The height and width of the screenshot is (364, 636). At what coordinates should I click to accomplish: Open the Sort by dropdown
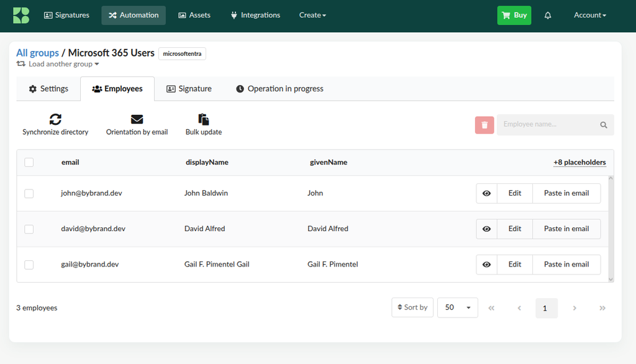(x=412, y=307)
